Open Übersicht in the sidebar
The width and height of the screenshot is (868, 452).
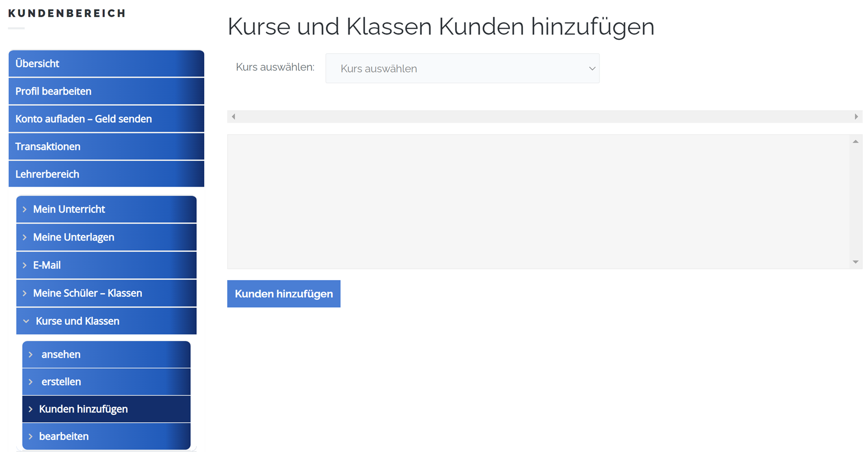click(106, 64)
